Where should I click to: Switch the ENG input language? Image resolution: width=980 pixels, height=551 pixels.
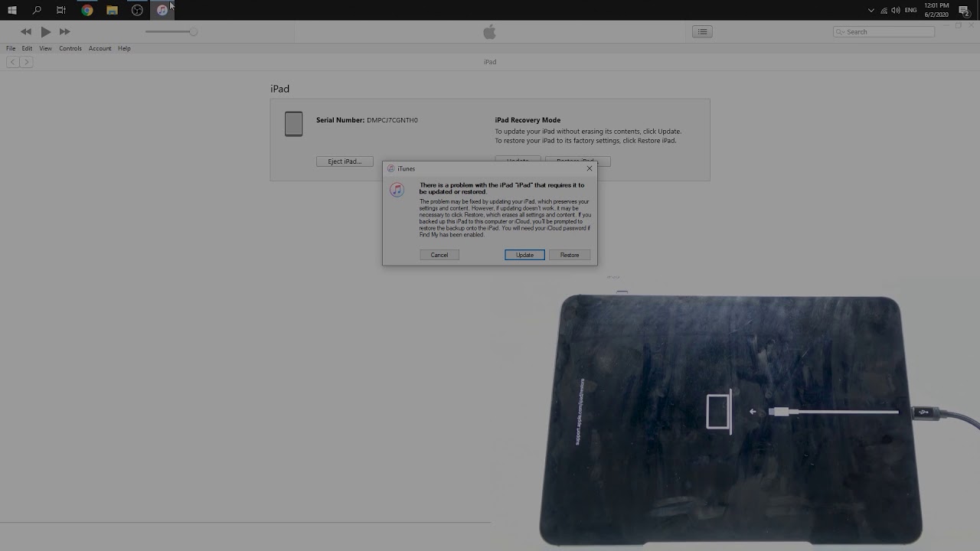coord(910,10)
